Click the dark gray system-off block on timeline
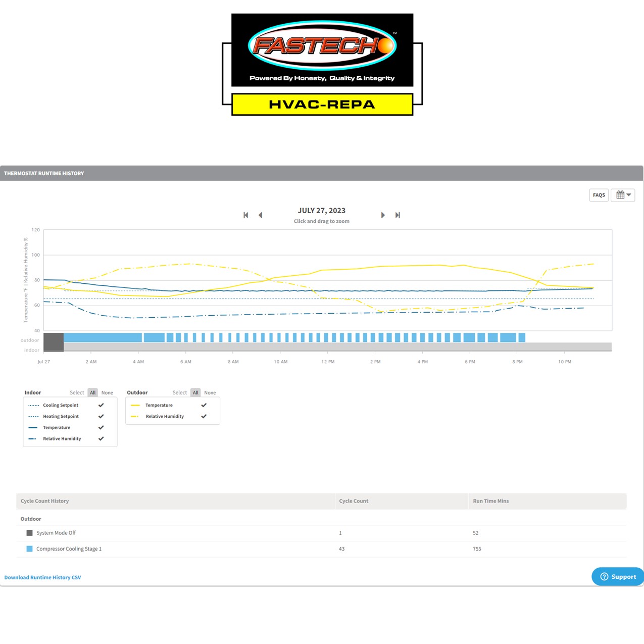 (x=54, y=342)
